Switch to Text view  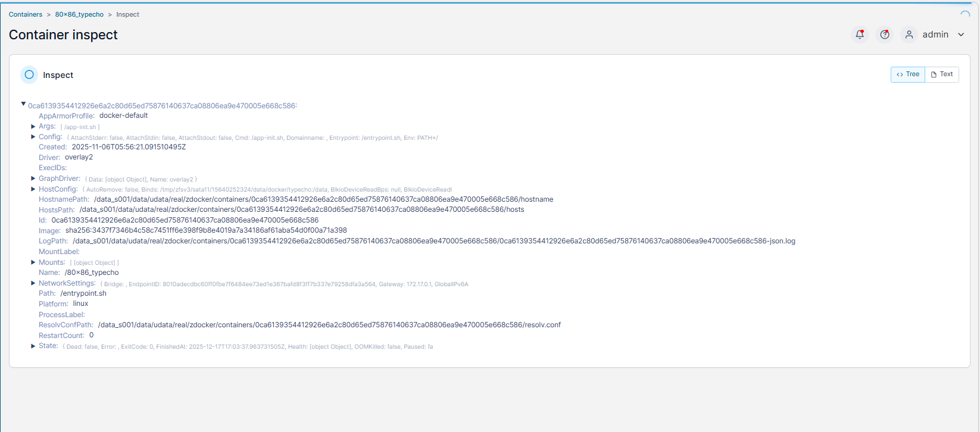pyautogui.click(x=942, y=74)
